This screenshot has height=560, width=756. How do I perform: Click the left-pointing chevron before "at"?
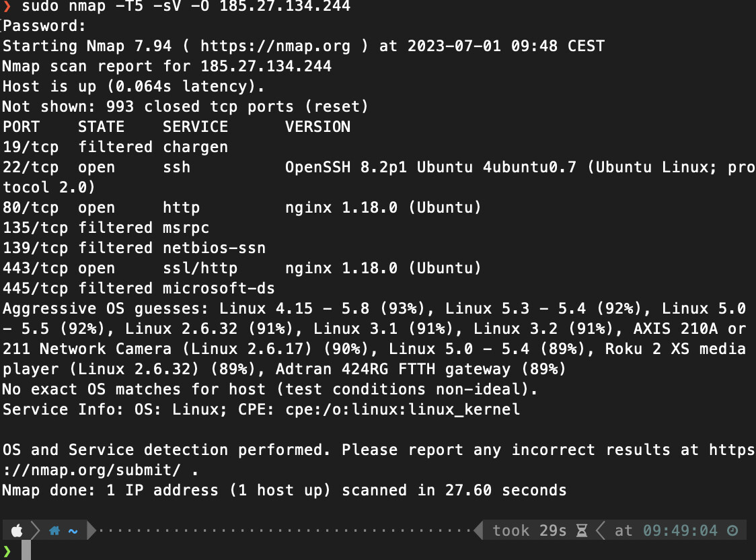click(601, 531)
